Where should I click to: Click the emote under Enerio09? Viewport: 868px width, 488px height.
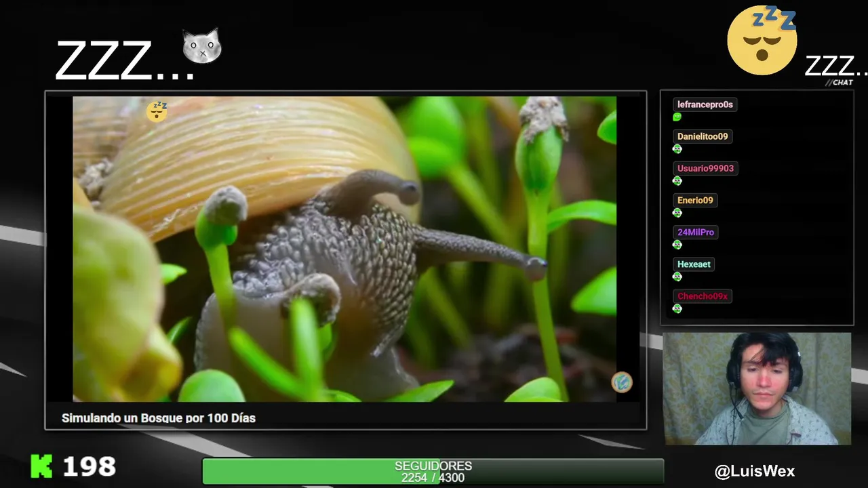coord(677,213)
